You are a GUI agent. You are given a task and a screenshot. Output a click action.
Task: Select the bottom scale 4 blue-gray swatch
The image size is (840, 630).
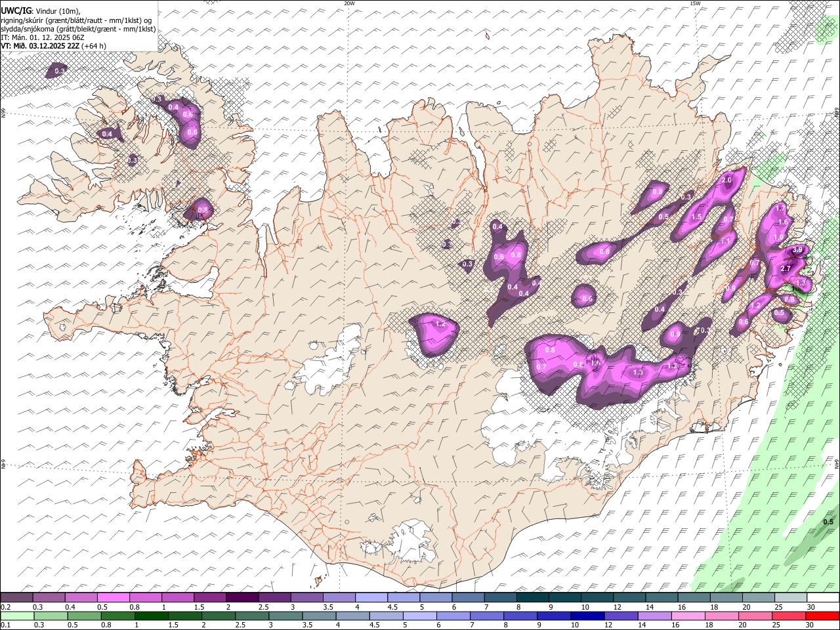[352, 616]
